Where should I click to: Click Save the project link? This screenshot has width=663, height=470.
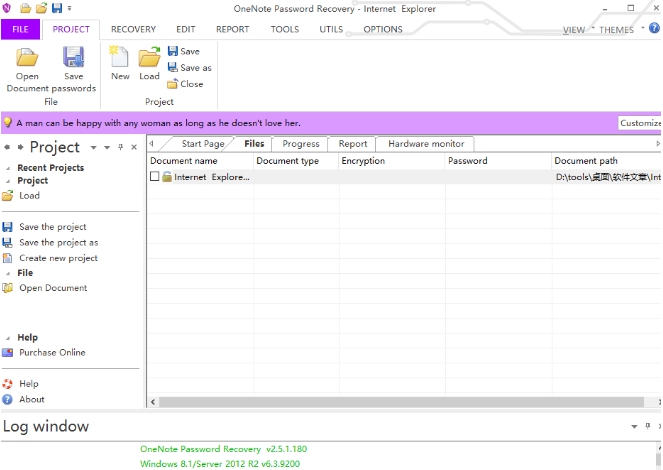pyautogui.click(x=52, y=227)
